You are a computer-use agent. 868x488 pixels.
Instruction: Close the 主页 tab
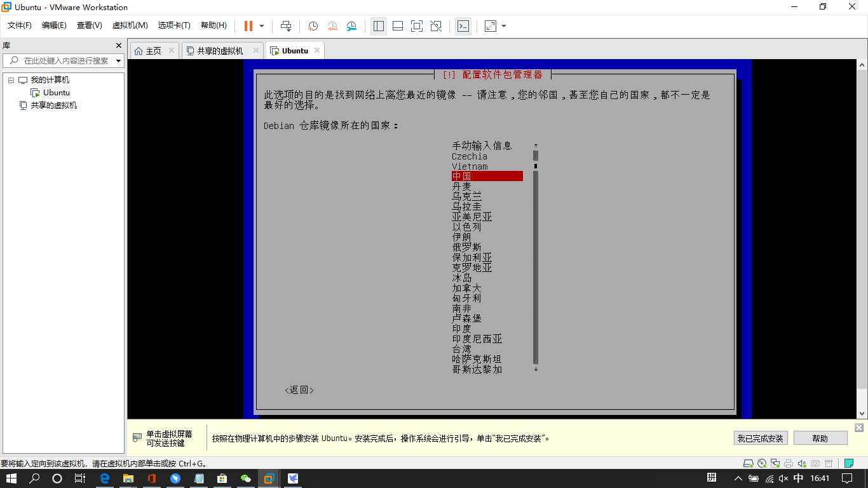(172, 50)
